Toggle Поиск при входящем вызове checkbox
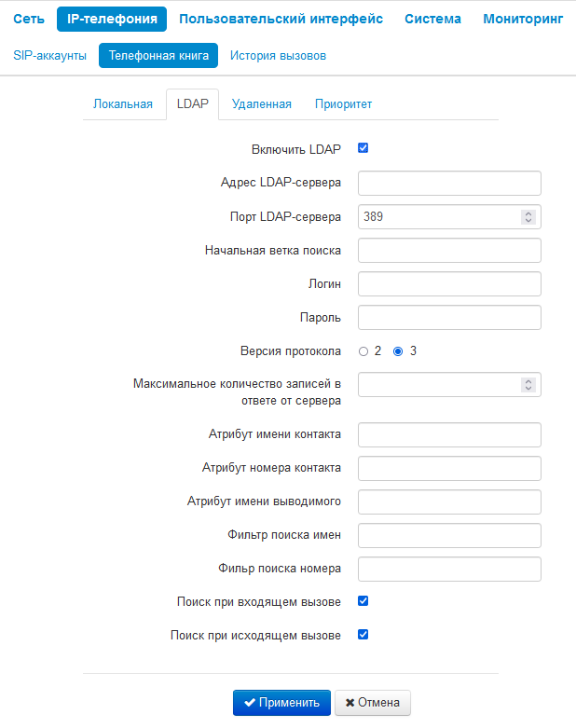The height and width of the screenshot is (728, 576). pos(363,601)
